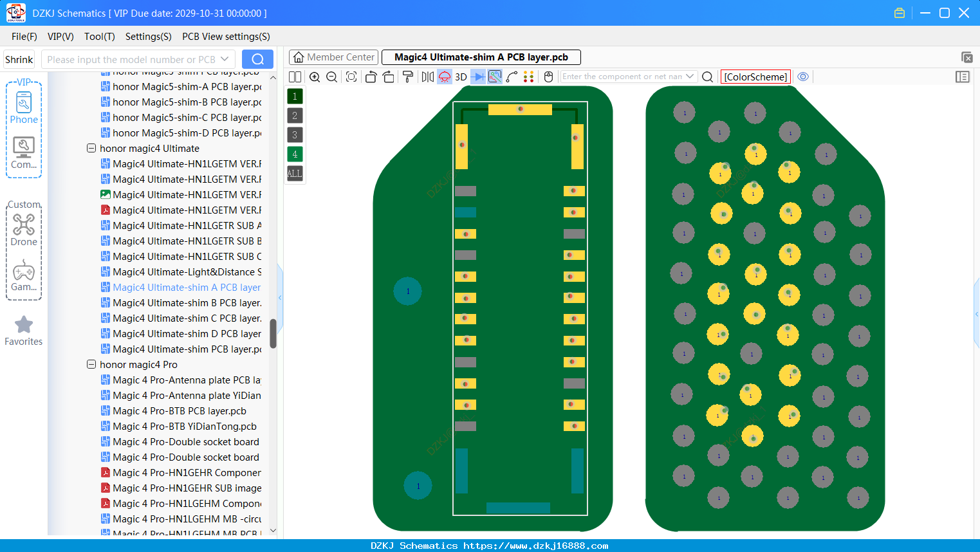980x552 pixels.
Task: Open the toolbox icon in the title bar
Action: pos(900,13)
